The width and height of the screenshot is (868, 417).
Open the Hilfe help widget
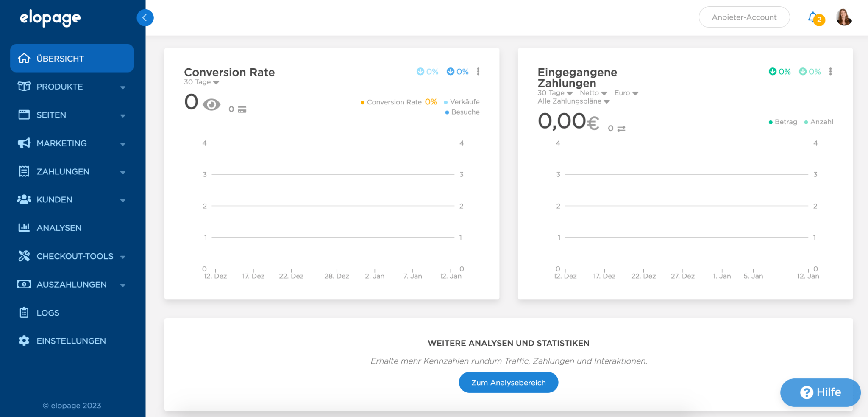820,392
